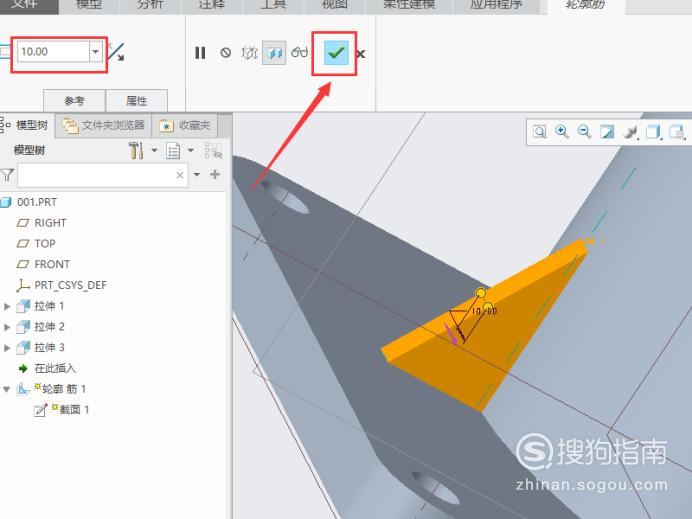This screenshot has width=692, height=519.
Task: Pause the profile rib tool
Action: click(x=200, y=53)
